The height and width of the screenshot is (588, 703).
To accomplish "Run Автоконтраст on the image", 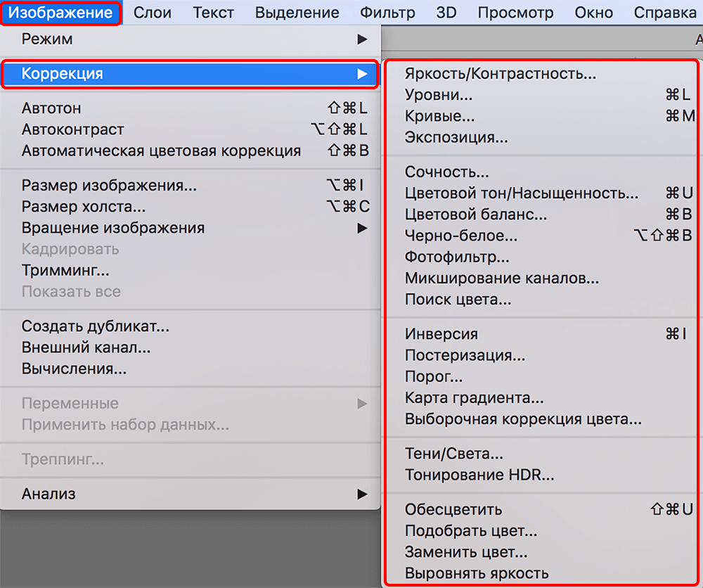I will point(73,129).
